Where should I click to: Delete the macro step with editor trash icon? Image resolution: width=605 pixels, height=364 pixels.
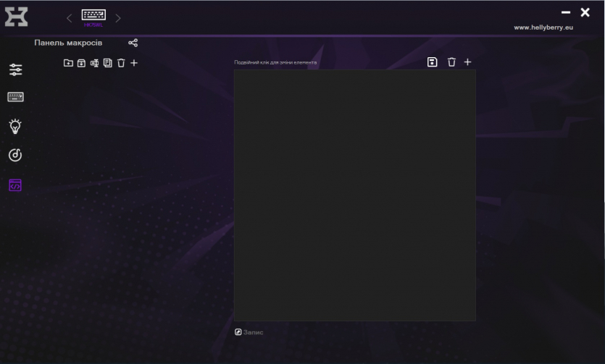tap(451, 62)
